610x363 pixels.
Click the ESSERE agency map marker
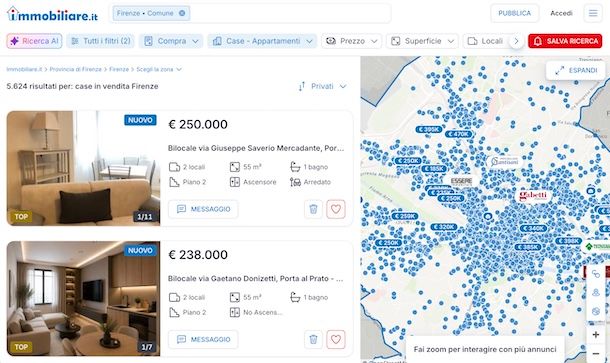[461, 181]
